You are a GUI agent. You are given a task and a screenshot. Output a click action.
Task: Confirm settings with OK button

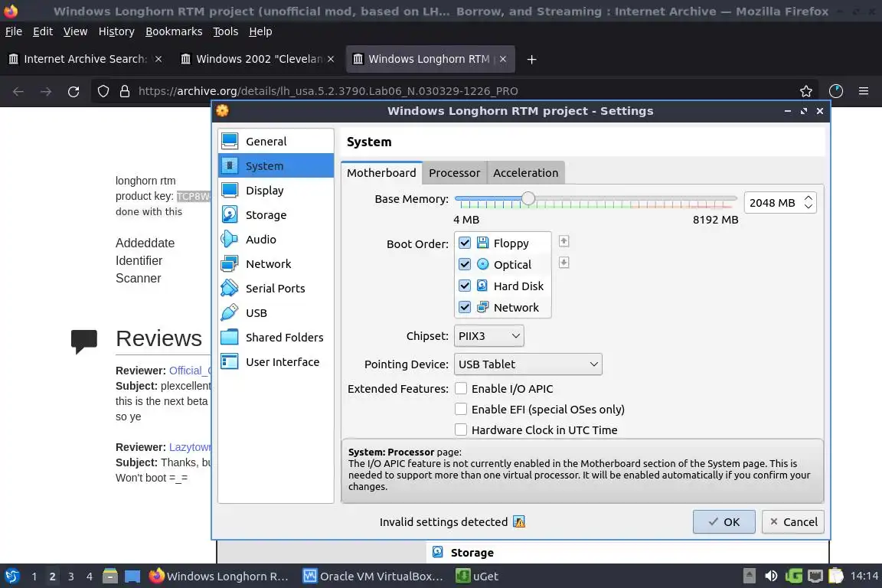pyautogui.click(x=724, y=521)
